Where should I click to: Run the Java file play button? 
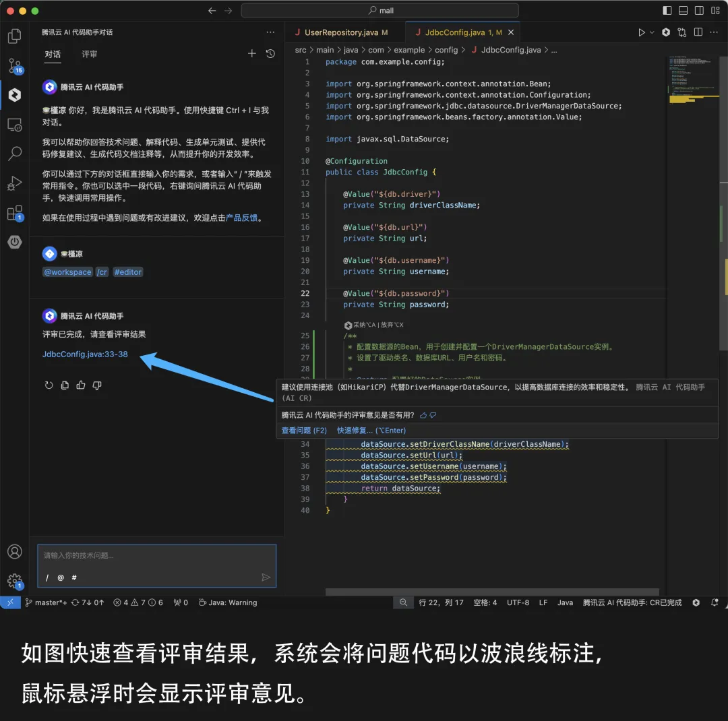point(641,32)
